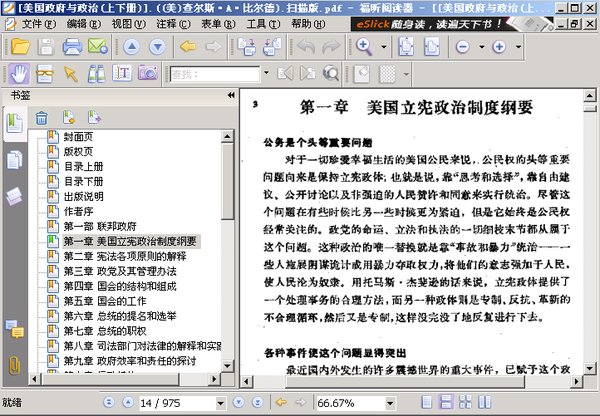
Task: Toggle continuous page layout mode
Action: (446, 402)
